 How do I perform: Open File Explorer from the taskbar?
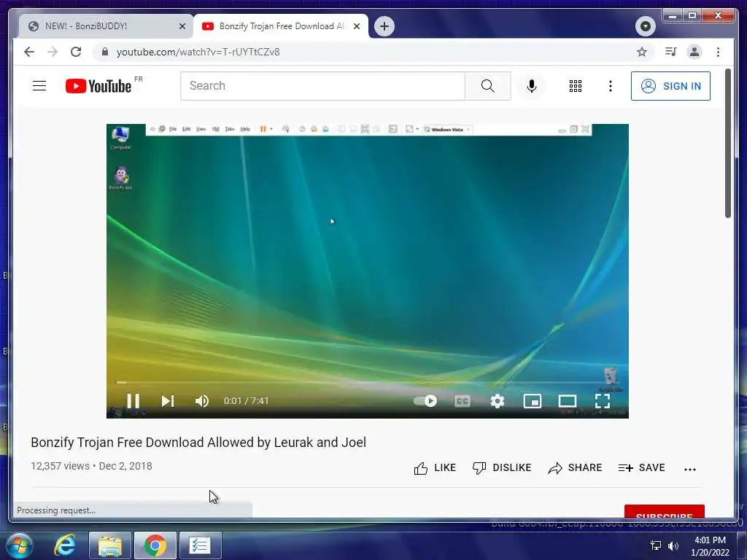coord(110,545)
